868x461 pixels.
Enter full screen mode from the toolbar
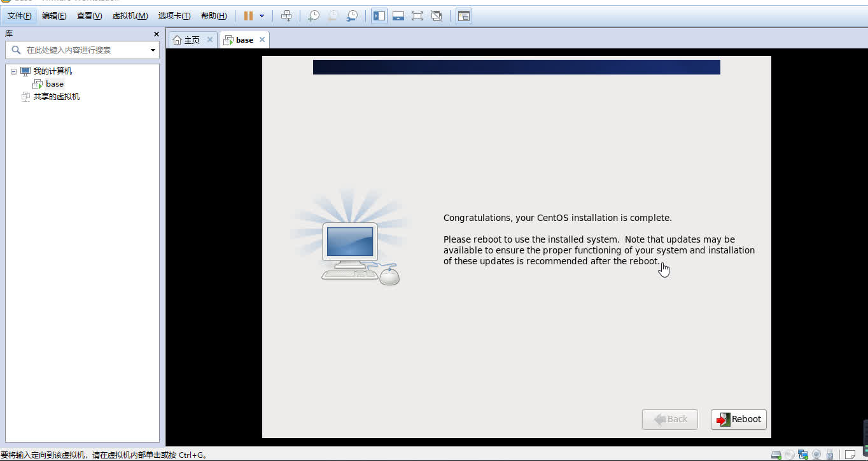click(x=417, y=16)
